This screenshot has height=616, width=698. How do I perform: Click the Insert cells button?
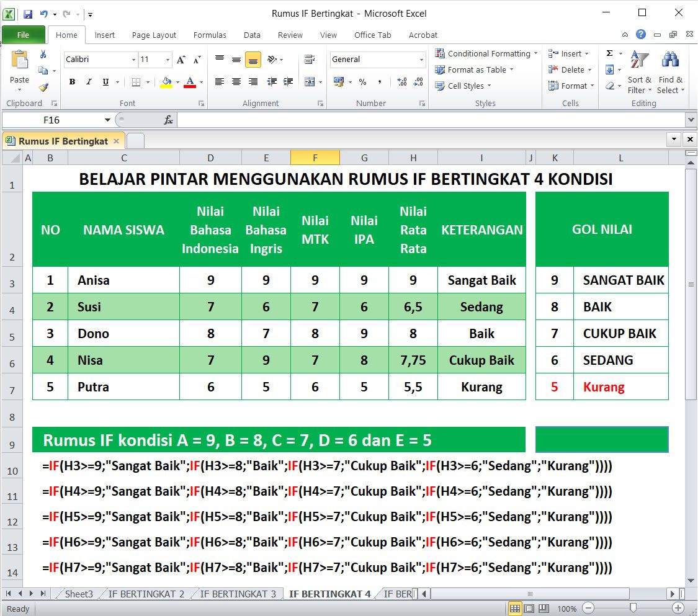tap(568, 53)
